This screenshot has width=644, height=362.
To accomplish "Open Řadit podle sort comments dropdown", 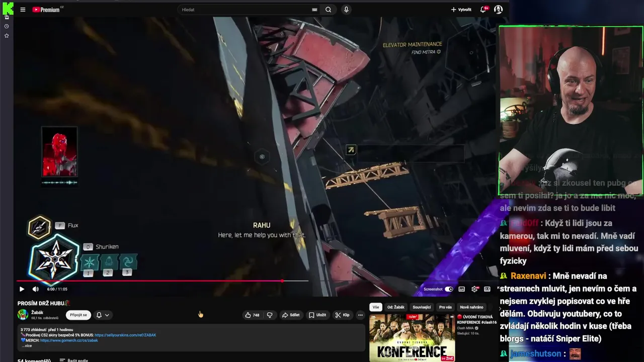I will [74, 360].
